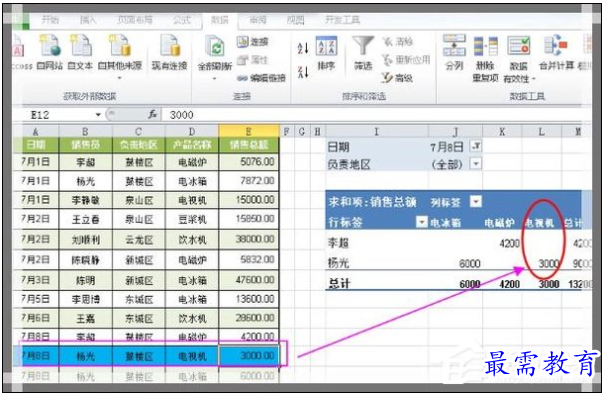Click cell with value 47600.00

click(x=249, y=279)
